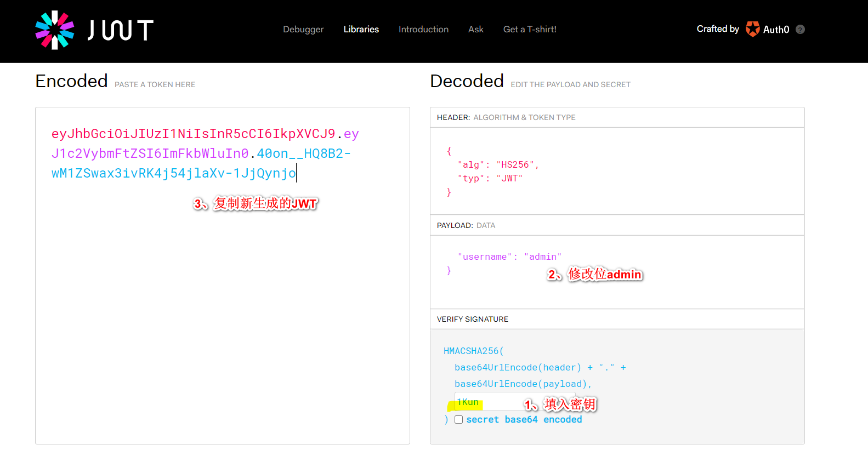This screenshot has height=462, width=868.
Task: Click the Auth0 brand name text
Action: 776,30
